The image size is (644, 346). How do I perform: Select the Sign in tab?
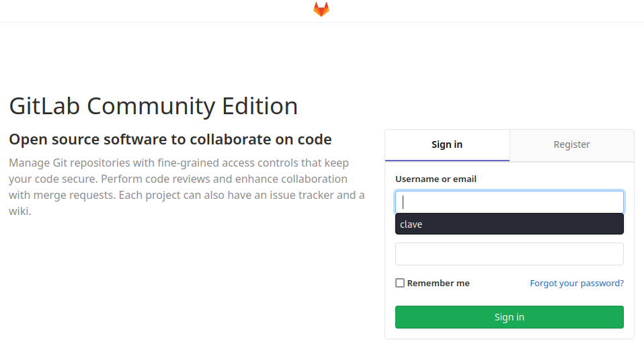click(x=447, y=144)
